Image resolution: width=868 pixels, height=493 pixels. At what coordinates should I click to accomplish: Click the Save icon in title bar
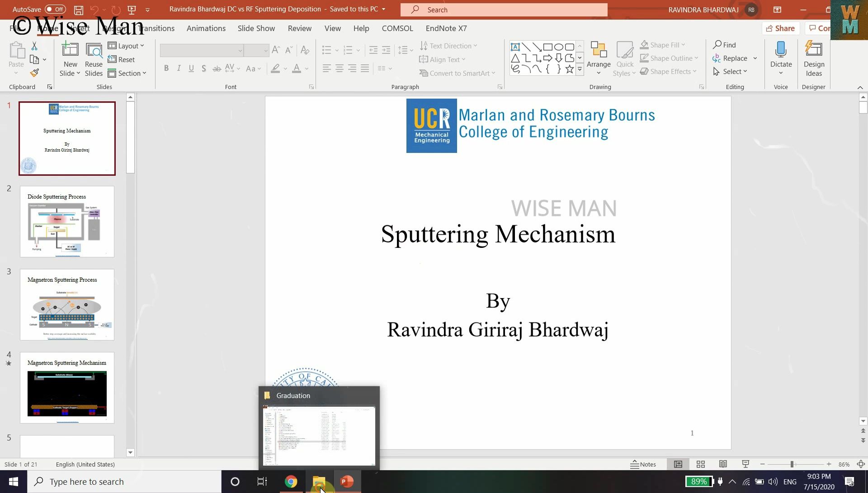pyautogui.click(x=78, y=9)
